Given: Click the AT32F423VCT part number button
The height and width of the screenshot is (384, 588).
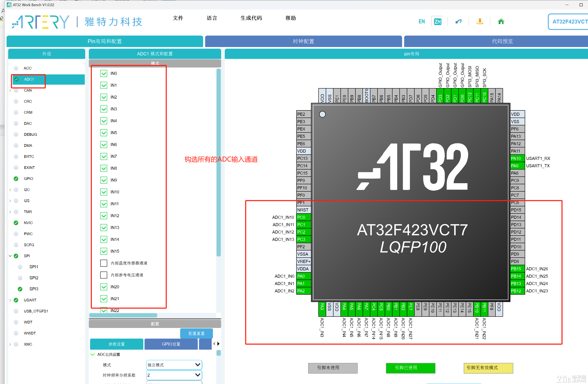Looking at the screenshot, I should (x=568, y=22).
